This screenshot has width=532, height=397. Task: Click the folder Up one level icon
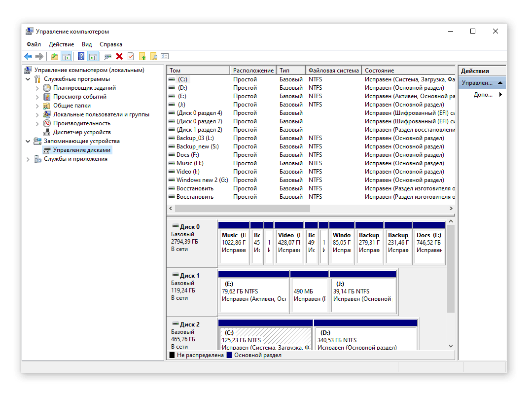(55, 56)
